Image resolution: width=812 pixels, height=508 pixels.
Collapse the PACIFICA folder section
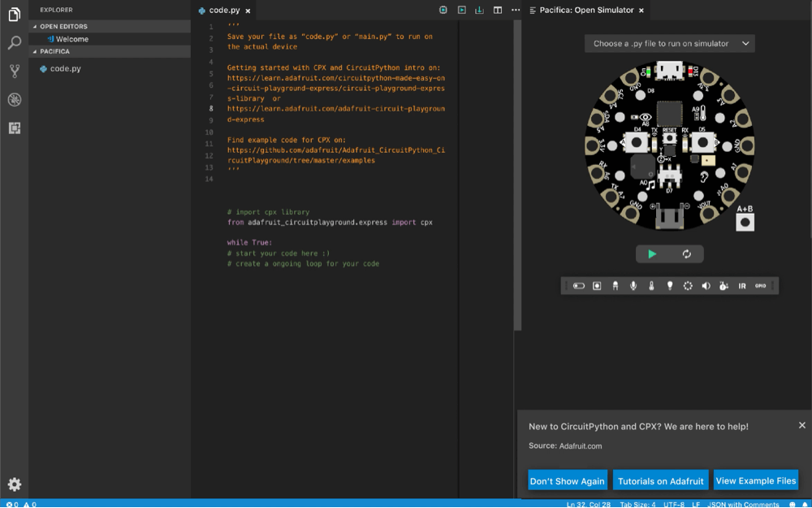(110, 51)
